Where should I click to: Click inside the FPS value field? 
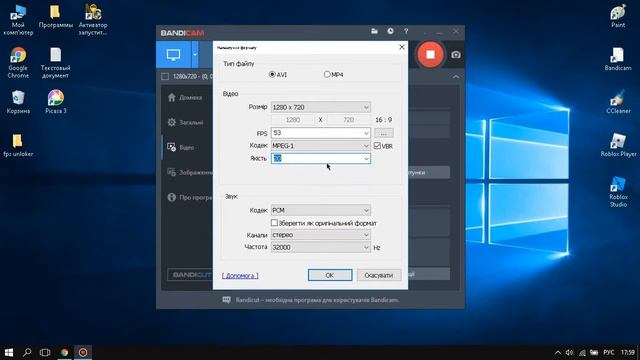[x=316, y=133]
